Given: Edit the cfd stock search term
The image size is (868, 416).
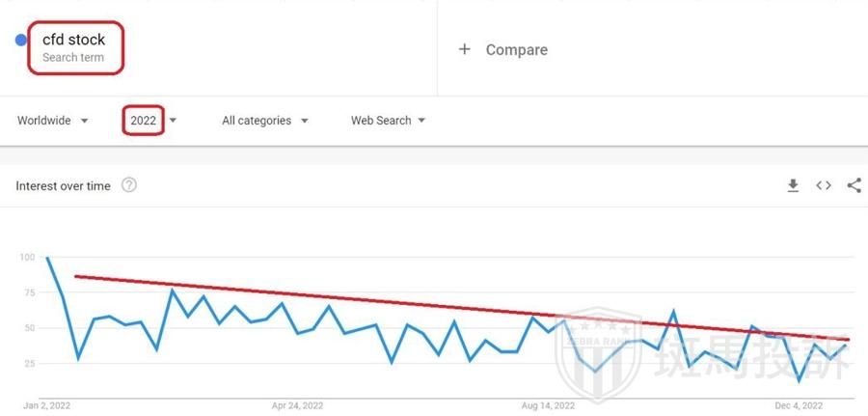Looking at the screenshot, I should (x=74, y=41).
